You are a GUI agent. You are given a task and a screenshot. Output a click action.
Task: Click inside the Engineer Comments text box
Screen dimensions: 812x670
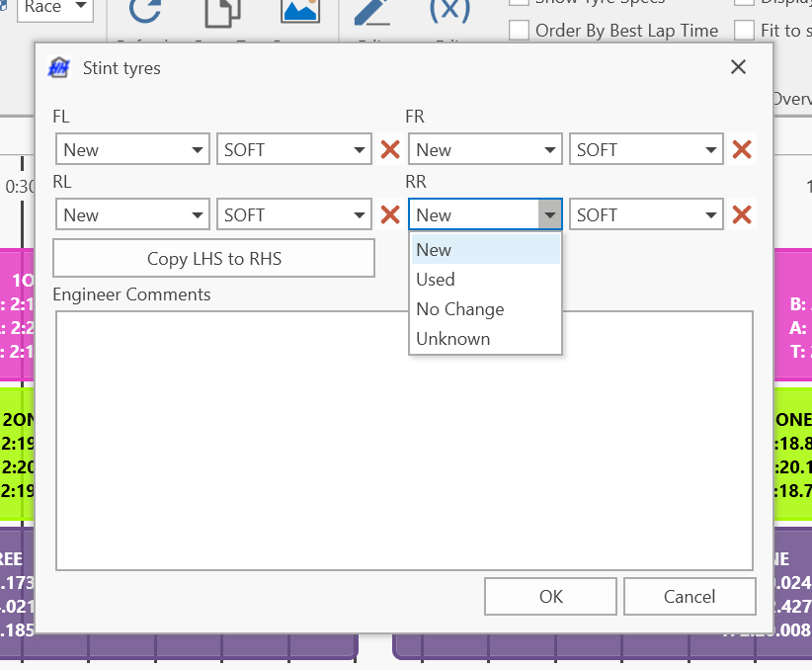pos(404,440)
